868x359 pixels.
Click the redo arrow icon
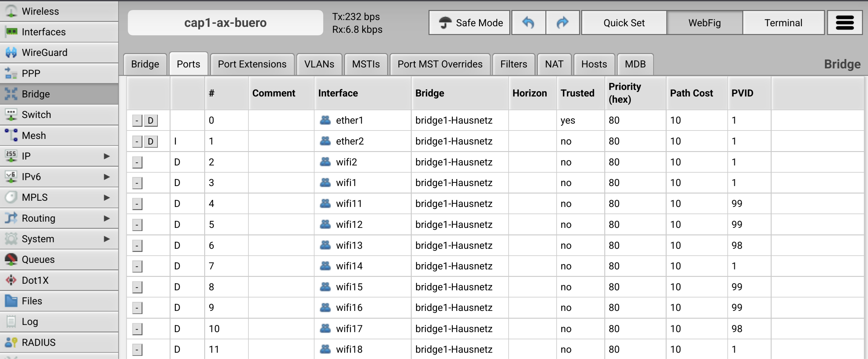pyautogui.click(x=562, y=22)
